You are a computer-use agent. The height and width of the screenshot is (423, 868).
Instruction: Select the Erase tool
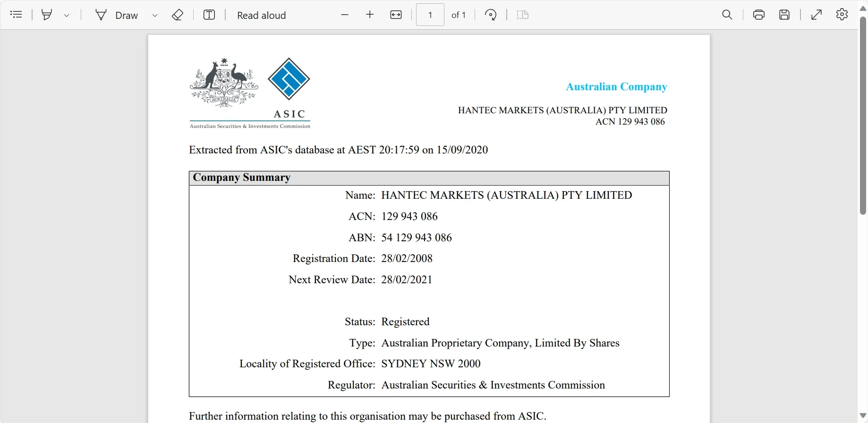click(x=178, y=15)
